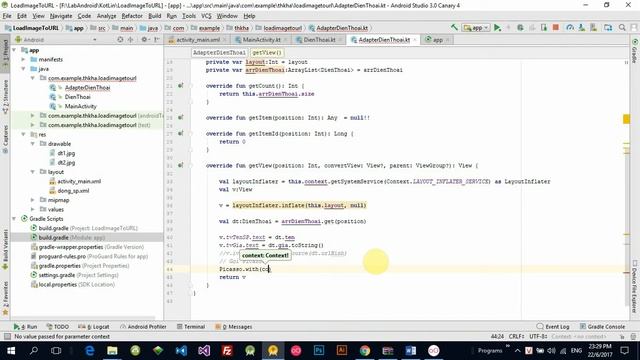Collapse the app module node
This screenshot has width=640, height=360.
tap(15, 50)
